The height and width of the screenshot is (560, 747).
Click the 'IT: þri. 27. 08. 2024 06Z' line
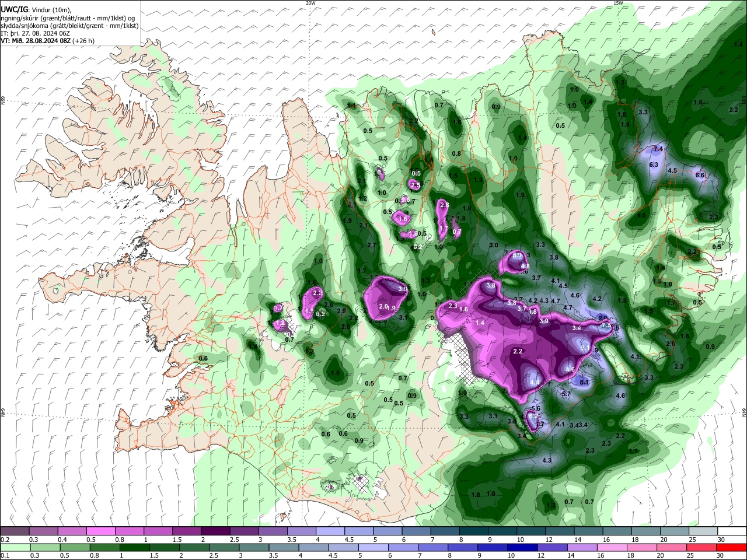point(36,33)
